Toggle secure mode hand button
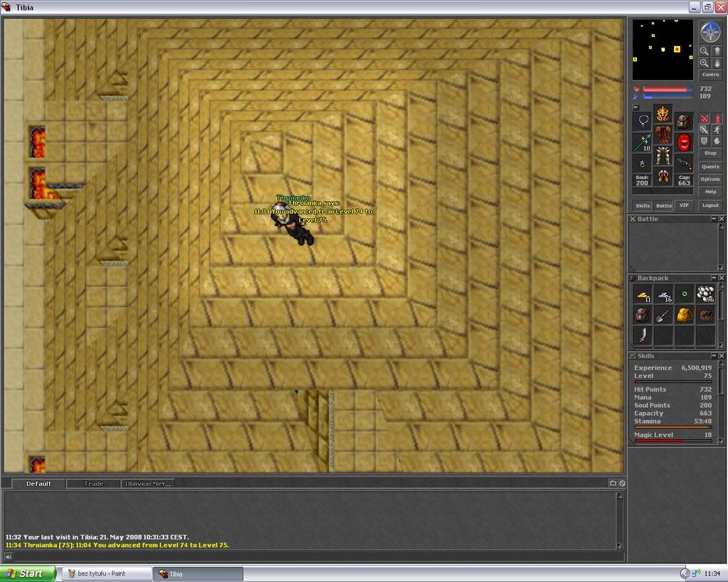The height and width of the screenshot is (582, 728). 717,141
